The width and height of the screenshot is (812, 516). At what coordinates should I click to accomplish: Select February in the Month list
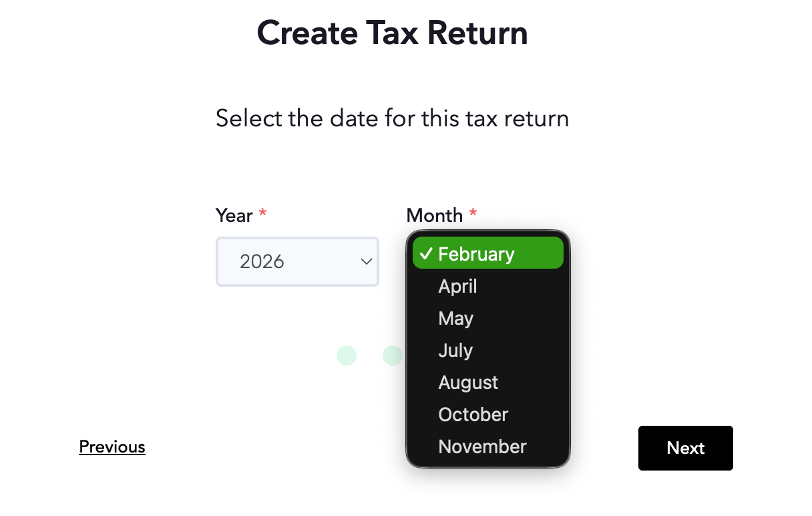(x=488, y=254)
